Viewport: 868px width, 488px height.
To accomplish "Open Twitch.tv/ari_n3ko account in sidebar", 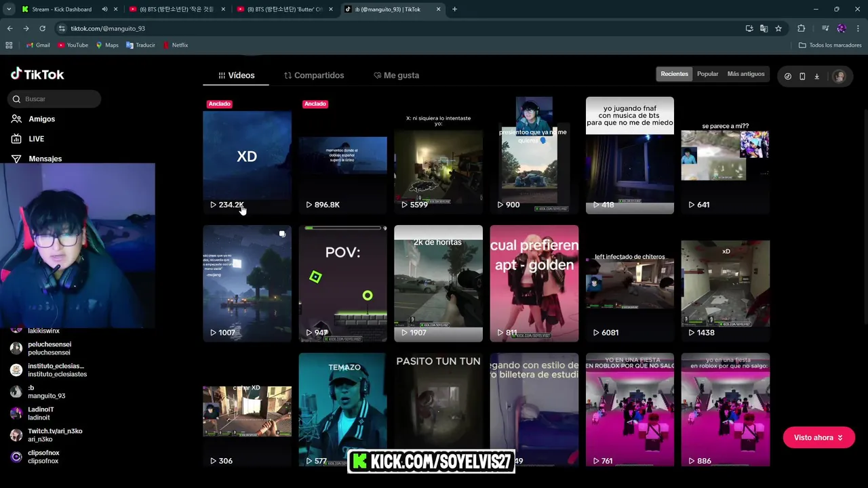I will point(46,435).
